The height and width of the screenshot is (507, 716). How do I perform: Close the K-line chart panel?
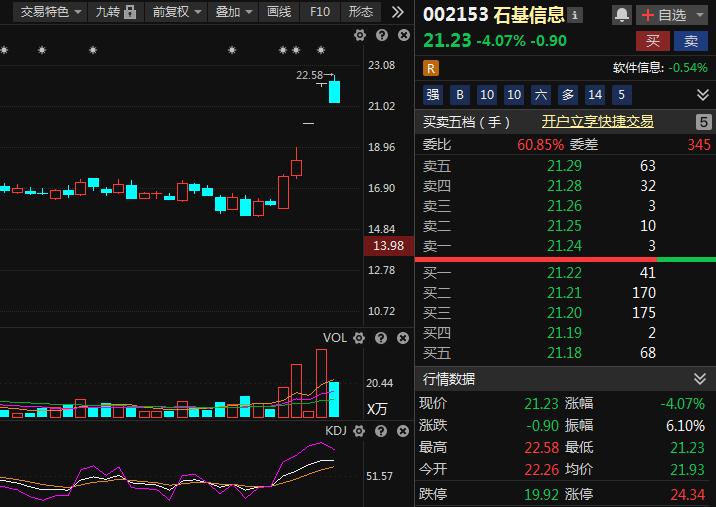pos(404,35)
